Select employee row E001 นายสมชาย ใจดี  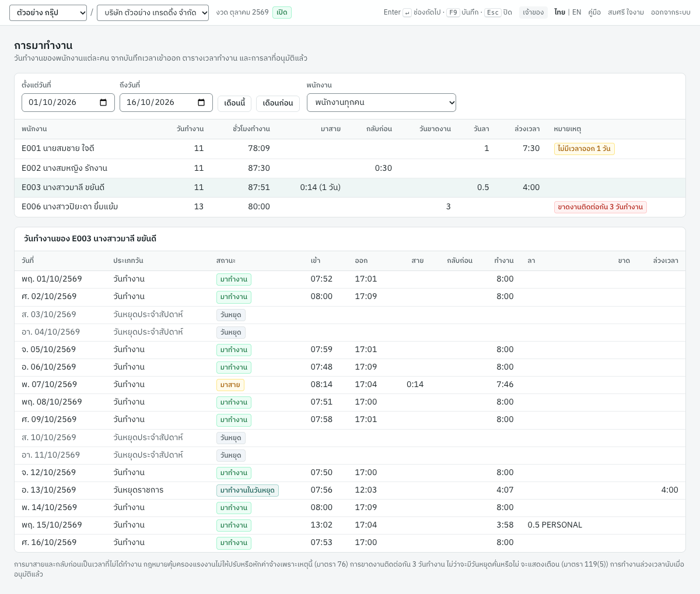pos(350,149)
